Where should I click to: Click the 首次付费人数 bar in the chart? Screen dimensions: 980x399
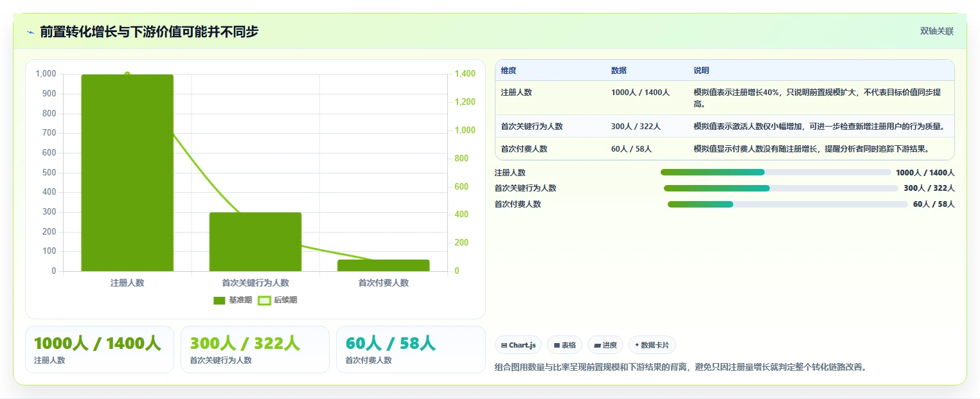(x=384, y=265)
